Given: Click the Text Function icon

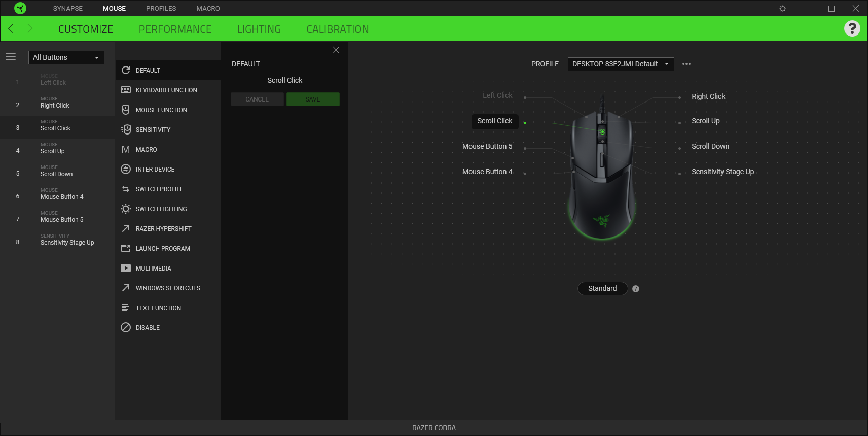Looking at the screenshot, I should [x=126, y=308].
